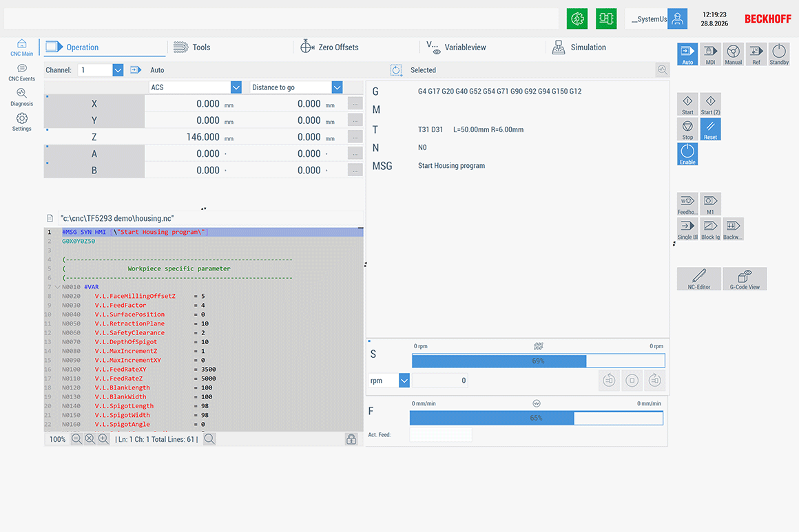Stop the spindle
This screenshot has width=799, height=532.
pyautogui.click(x=632, y=381)
